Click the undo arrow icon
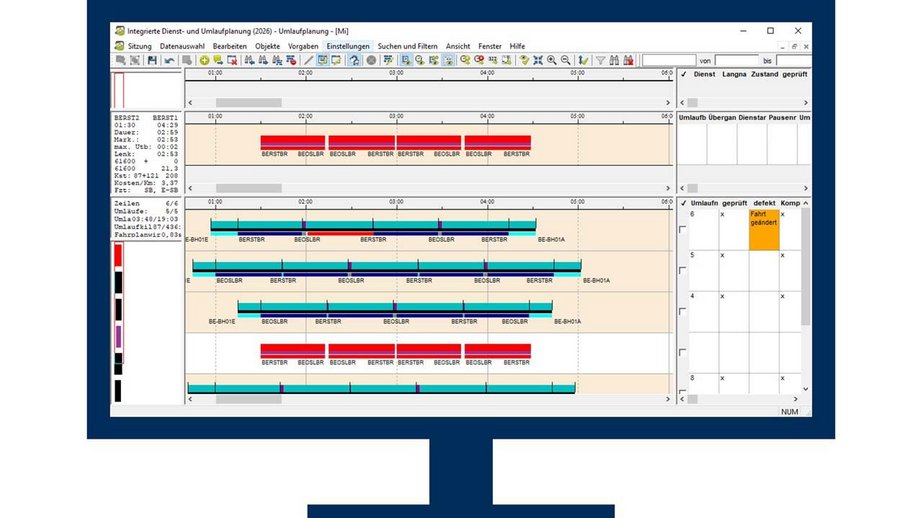The height and width of the screenshot is (518, 920). [x=169, y=60]
